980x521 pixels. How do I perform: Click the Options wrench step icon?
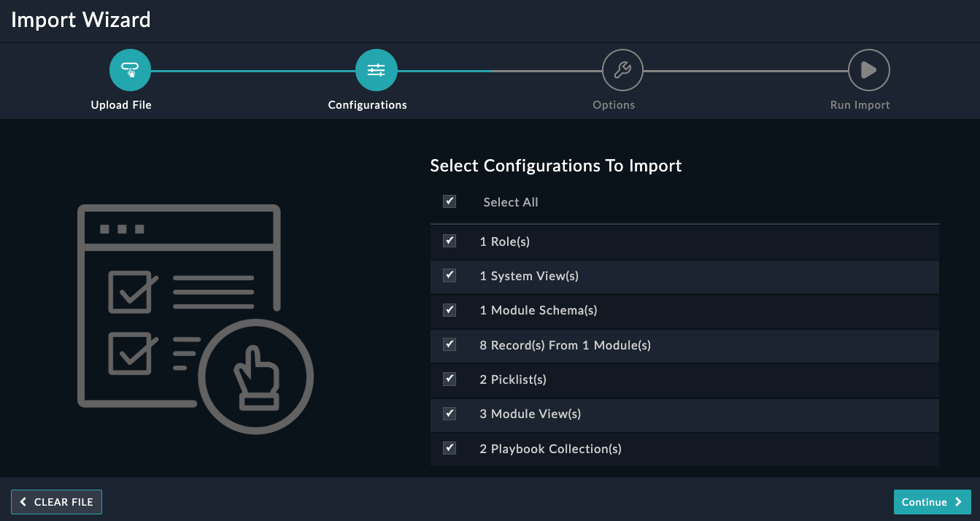622,71
